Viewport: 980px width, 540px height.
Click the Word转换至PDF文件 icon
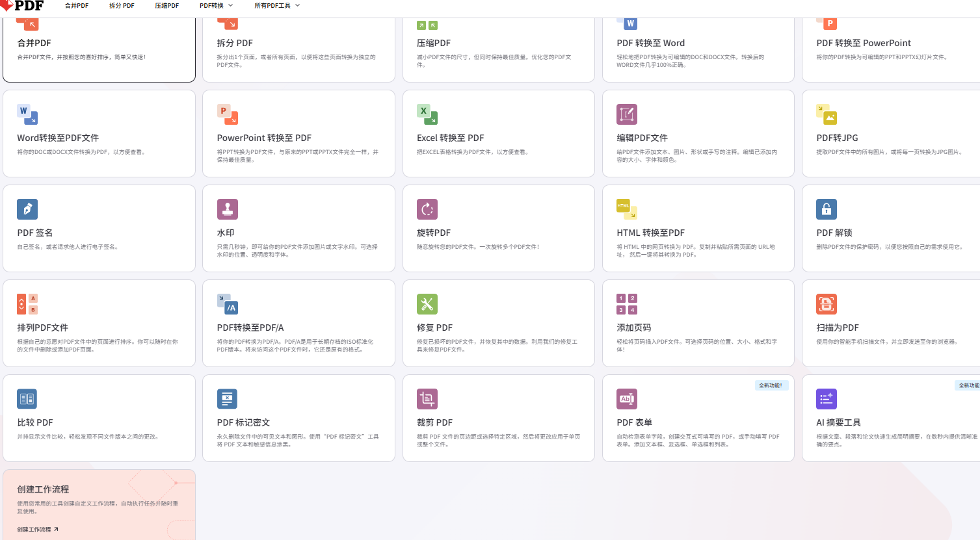coord(27,114)
